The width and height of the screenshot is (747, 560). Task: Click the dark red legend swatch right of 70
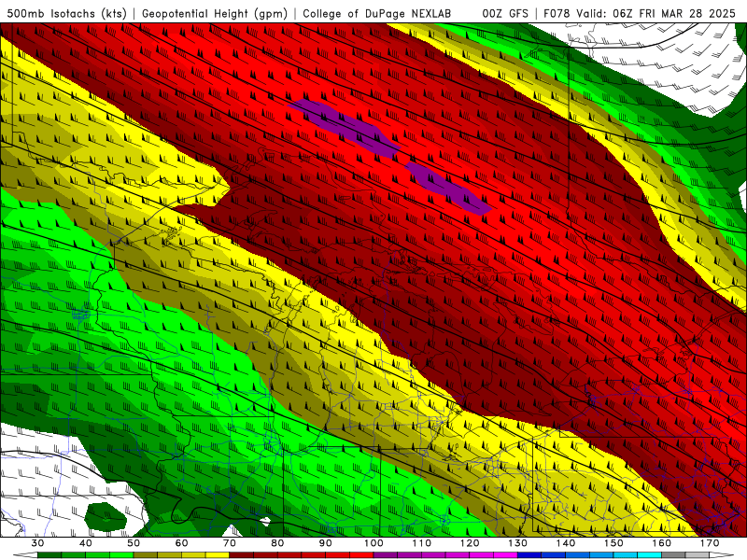point(242,555)
